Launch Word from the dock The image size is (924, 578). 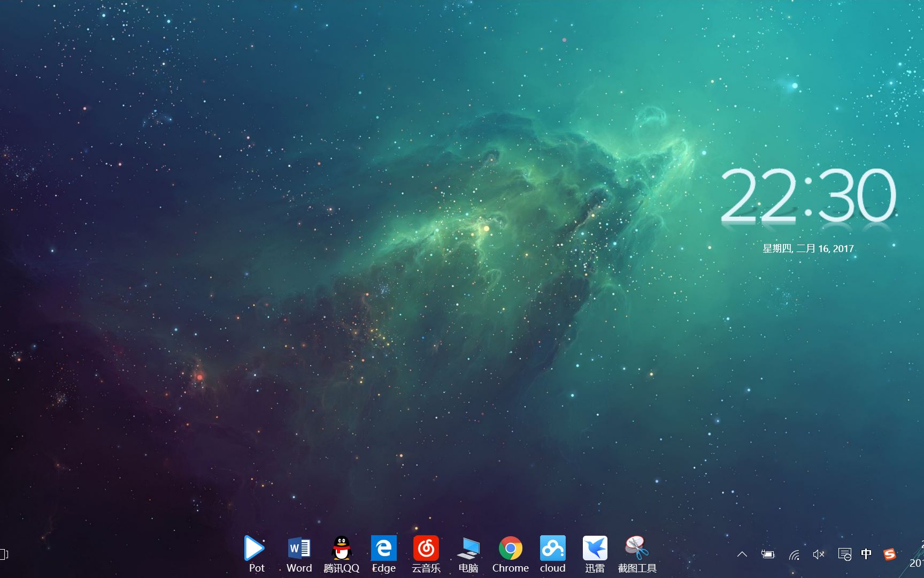click(x=299, y=549)
